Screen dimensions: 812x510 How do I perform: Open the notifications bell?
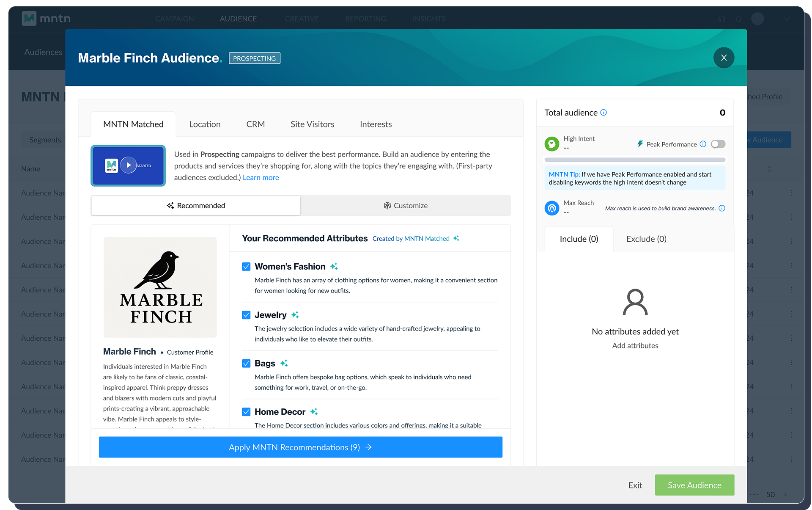coord(738,19)
